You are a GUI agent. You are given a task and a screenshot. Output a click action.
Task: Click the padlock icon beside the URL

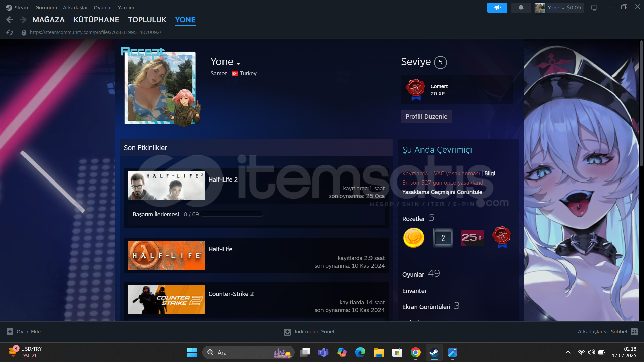pos(24,33)
